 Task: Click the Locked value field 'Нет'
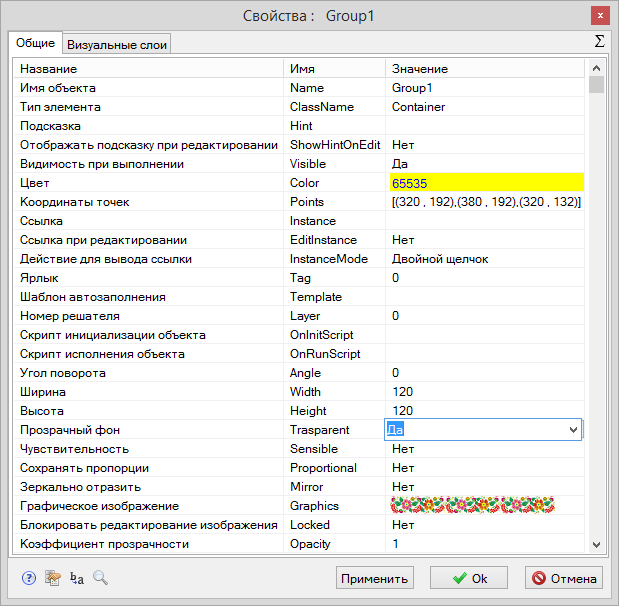(x=485, y=525)
